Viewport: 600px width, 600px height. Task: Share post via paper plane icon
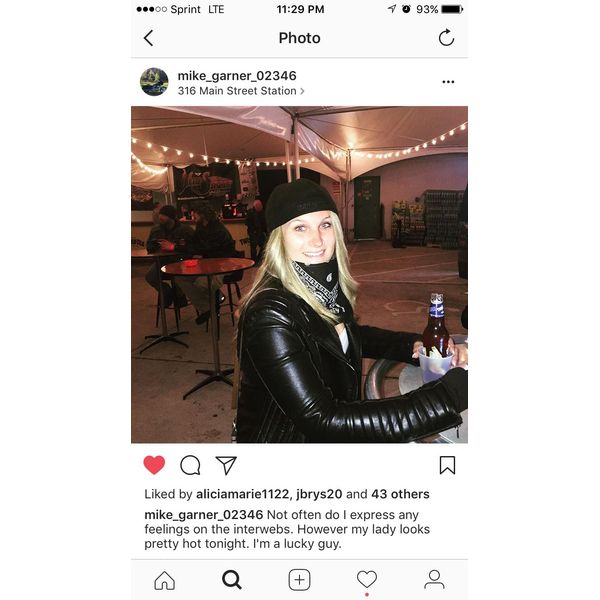[226, 465]
